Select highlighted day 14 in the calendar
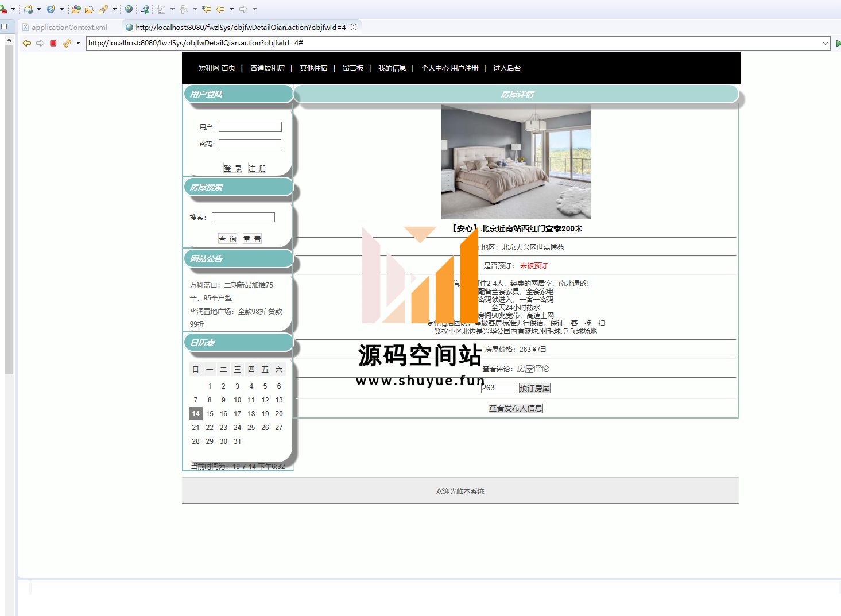Viewport: 841px width, 616px height. [x=196, y=413]
